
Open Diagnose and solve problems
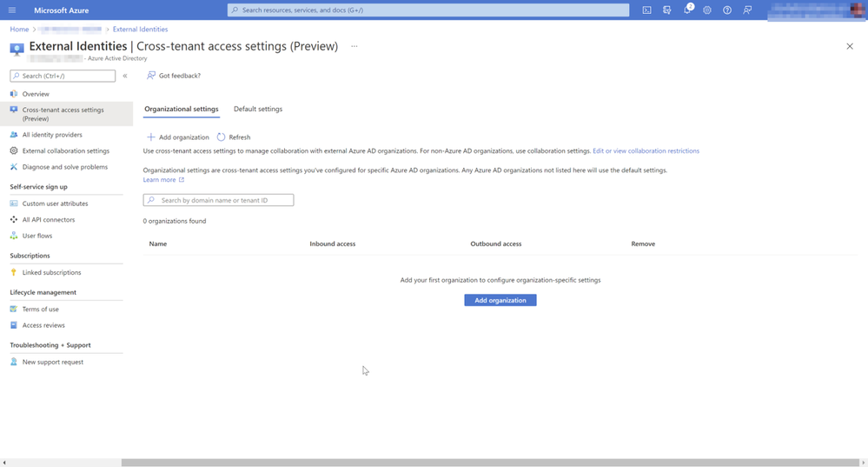[x=66, y=167]
